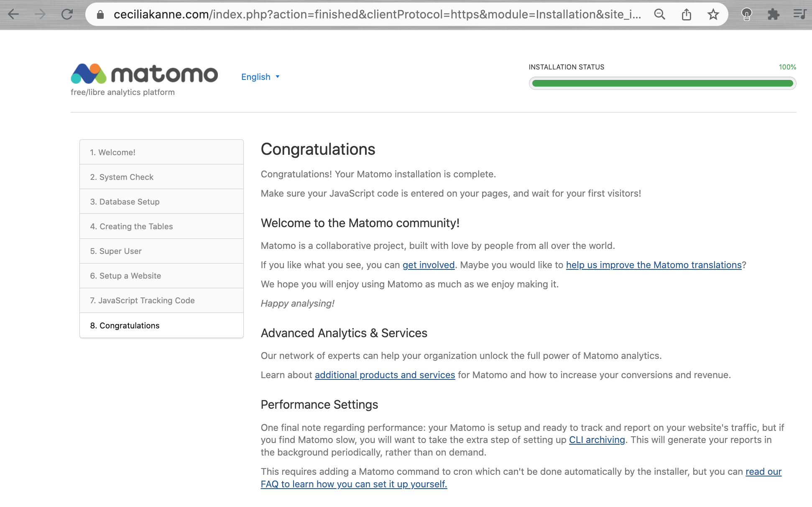Select step 6. Setup a Website
Image resolution: width=812 pixels, height=507 pixels.
(x=161, y=276)
